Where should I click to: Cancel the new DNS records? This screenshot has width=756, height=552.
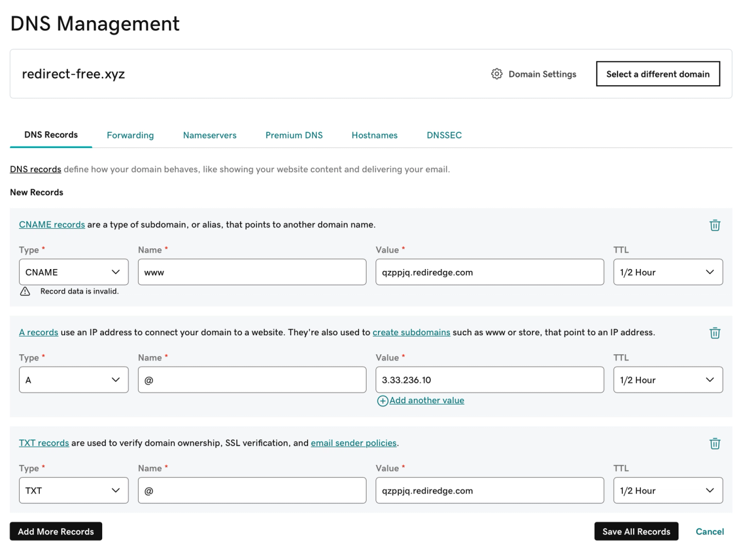[709, 532]
